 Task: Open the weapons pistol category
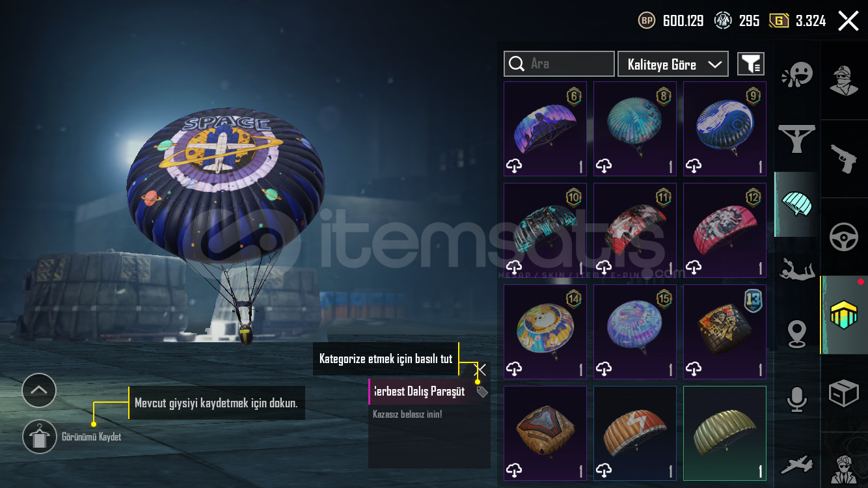pyautogui.click(x=844, y=159)
